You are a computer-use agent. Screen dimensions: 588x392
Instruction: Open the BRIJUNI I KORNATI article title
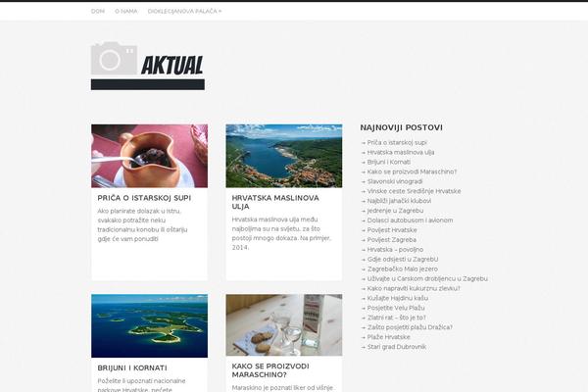132,368
